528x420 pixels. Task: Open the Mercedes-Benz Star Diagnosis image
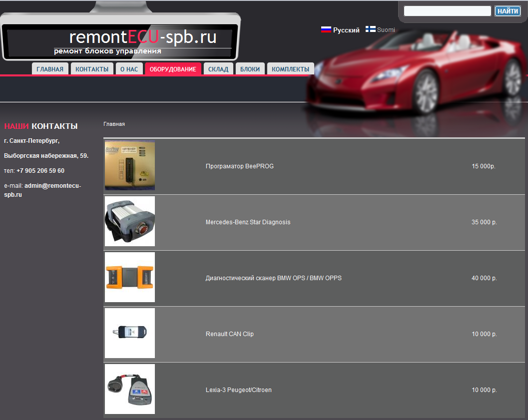point(130,221)
